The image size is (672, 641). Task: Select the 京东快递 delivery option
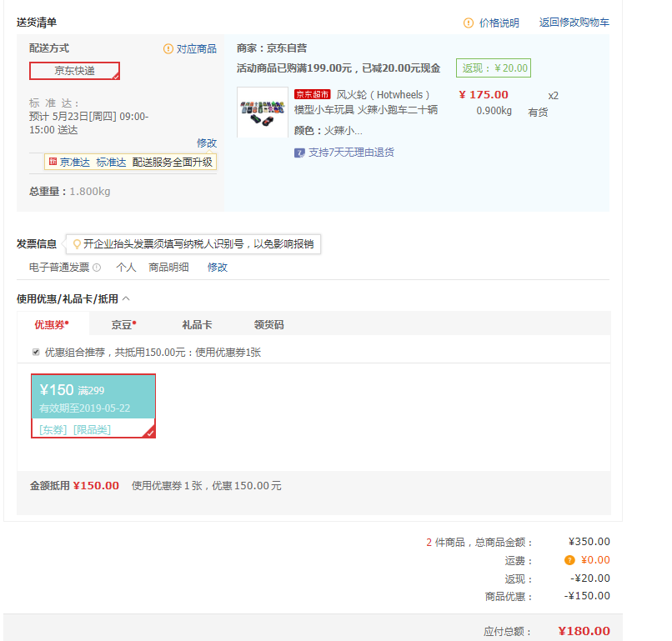74,71
